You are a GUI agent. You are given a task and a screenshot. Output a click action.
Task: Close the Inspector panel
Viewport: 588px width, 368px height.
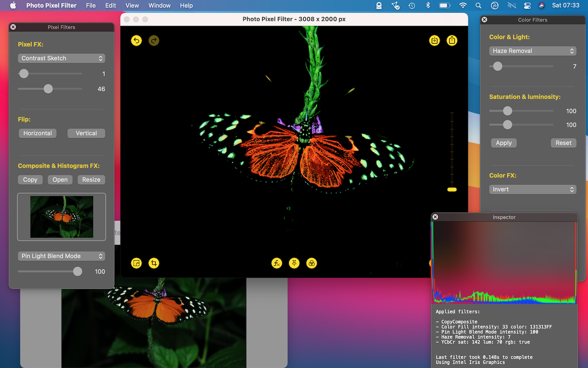[x=435, y=217]
